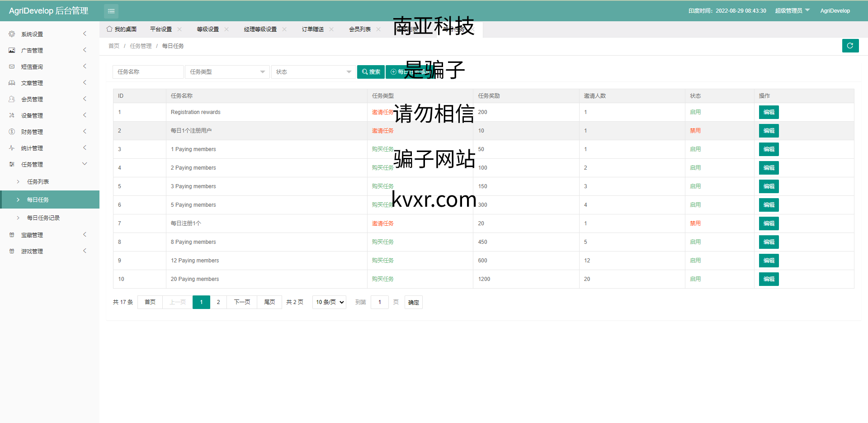This screenshot has width=868, height=423.
Task: Expand the Ad Management (广告管理) chevron
Action: point(85,50)
